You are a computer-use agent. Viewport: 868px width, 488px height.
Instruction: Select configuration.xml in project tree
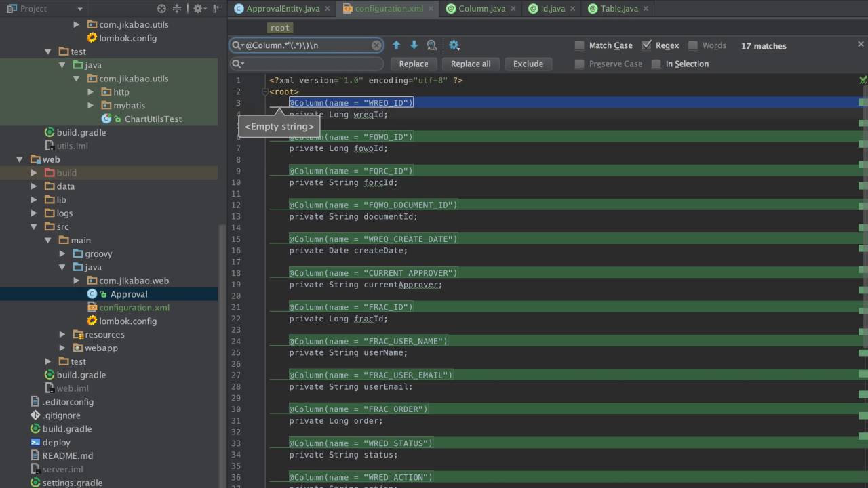134,307
